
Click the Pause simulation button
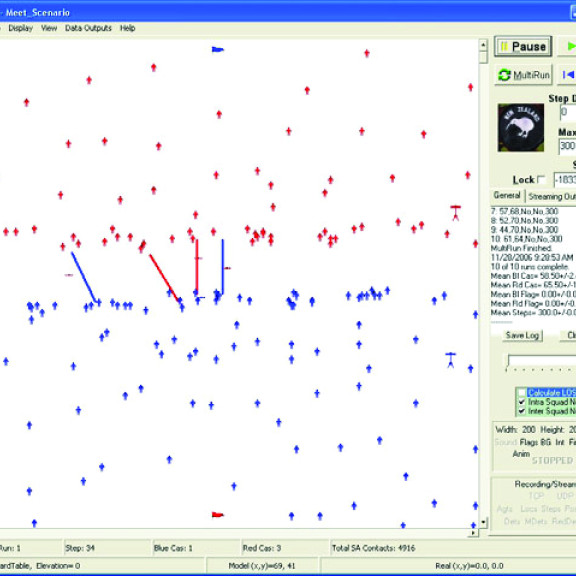(x=523, y=47)
